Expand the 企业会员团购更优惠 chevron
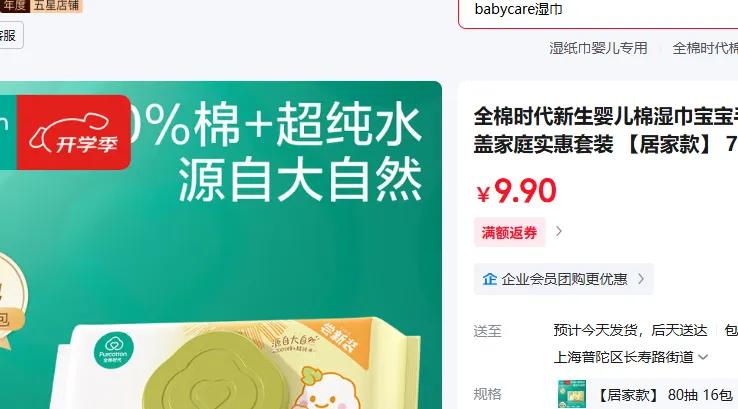The image size is (738, 409). (x=641, y=279)
